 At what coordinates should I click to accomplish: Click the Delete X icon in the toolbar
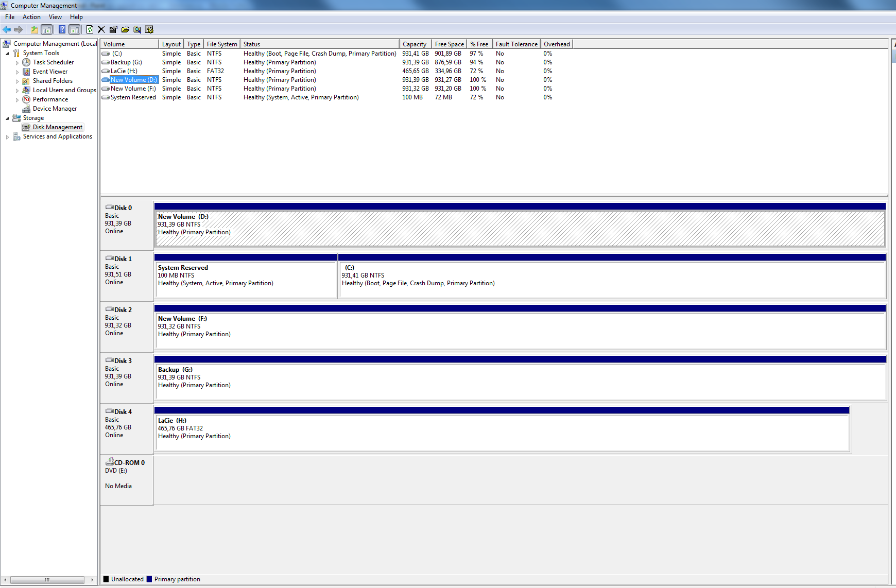point(101,29)
